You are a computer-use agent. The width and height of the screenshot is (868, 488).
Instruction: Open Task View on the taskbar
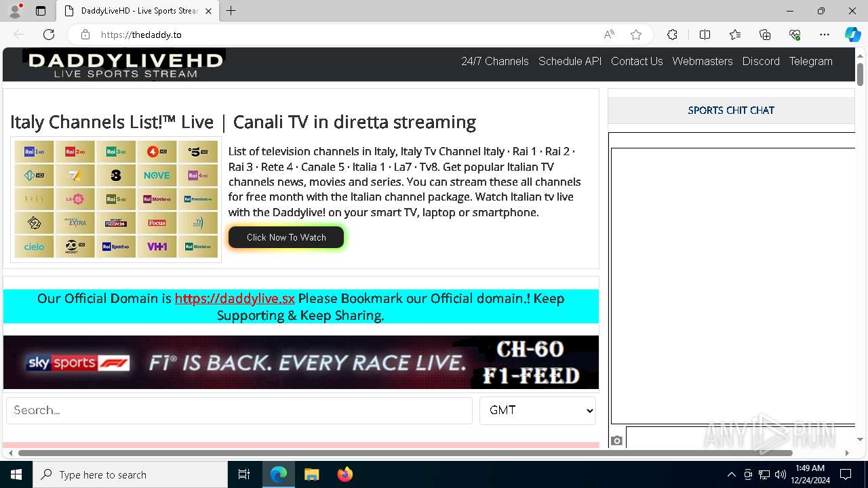(x=244, y=474)
